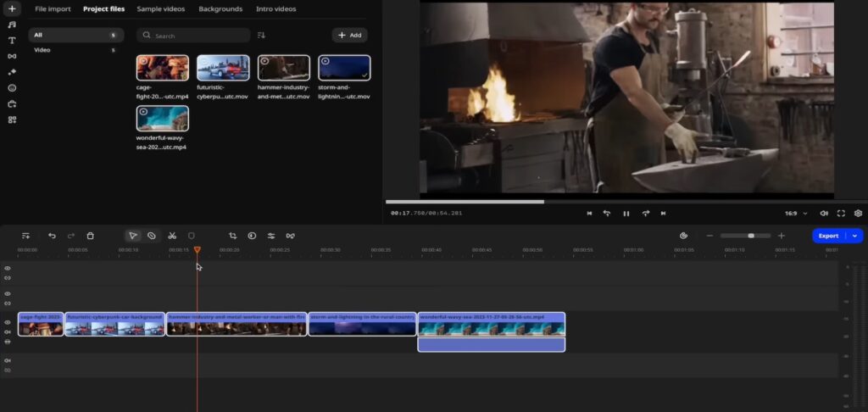The height and width of the screenshot is (412, 868).
Task: Open the sort order menu beside Search
Action: (x=261, y=36)
